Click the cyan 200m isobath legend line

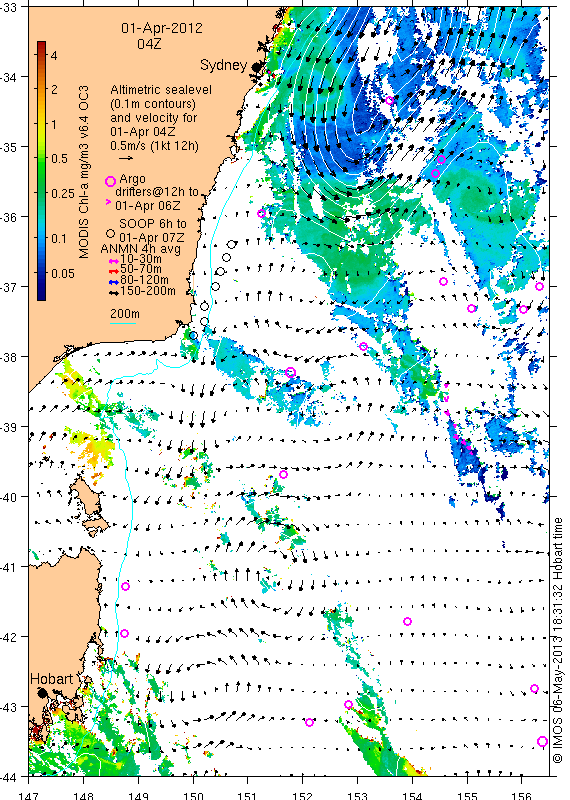pyautogui.click(x=123, y=323)
